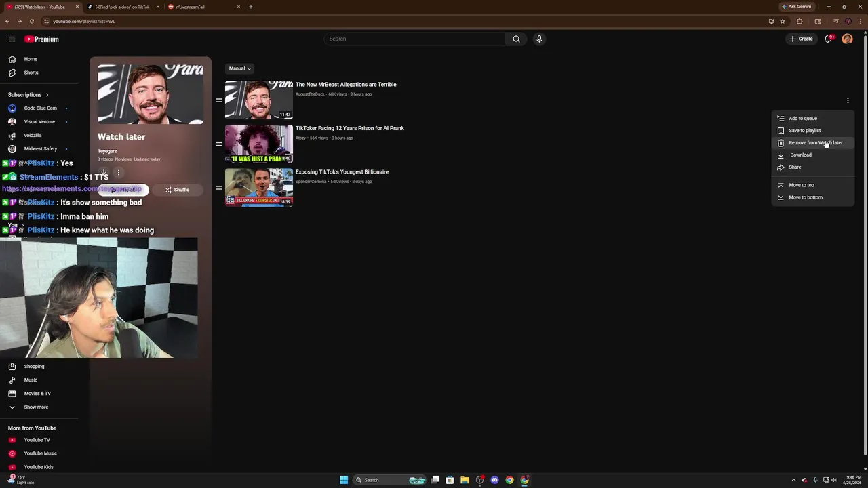Open the browser extensions puzzle icon
868x488 pixels.
pyautogui.click(x=800, y=21)
